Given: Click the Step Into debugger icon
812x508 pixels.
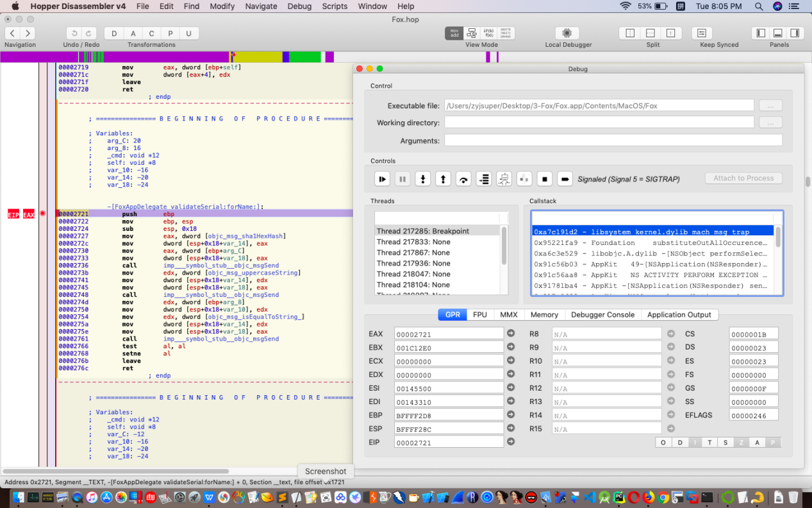Looking at the screenshot, I should click(x=422, y=179).
